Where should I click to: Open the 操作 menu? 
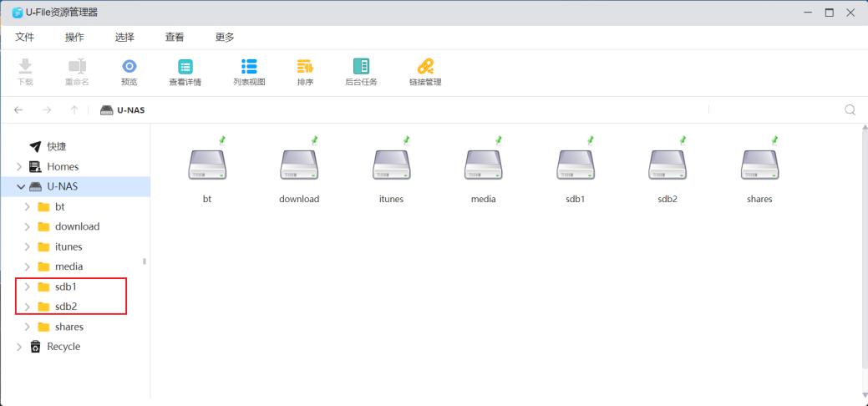pos(74,37)
